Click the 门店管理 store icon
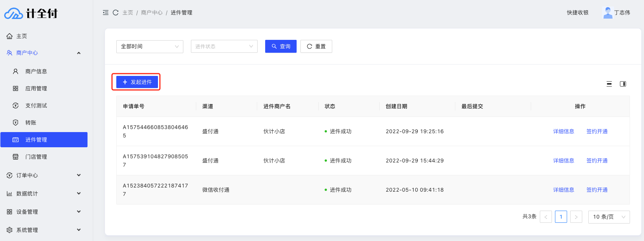644x241 pixels. pos(16,157)
